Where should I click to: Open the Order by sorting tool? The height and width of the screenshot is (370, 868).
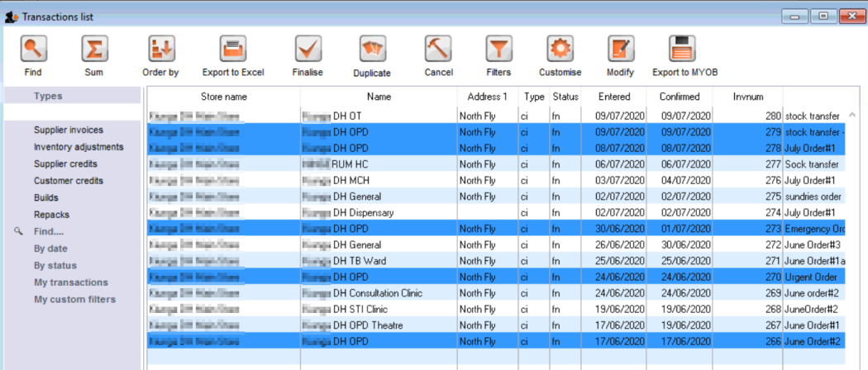[x=160, y=50]
